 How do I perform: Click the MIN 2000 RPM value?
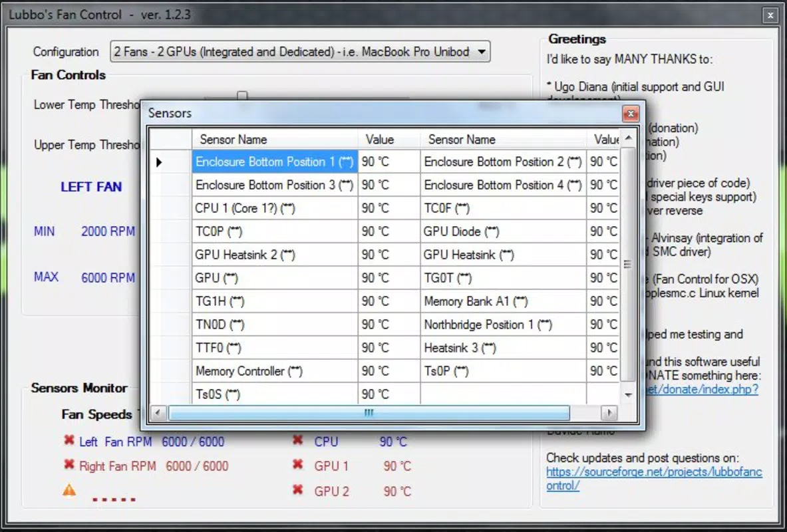108,231
